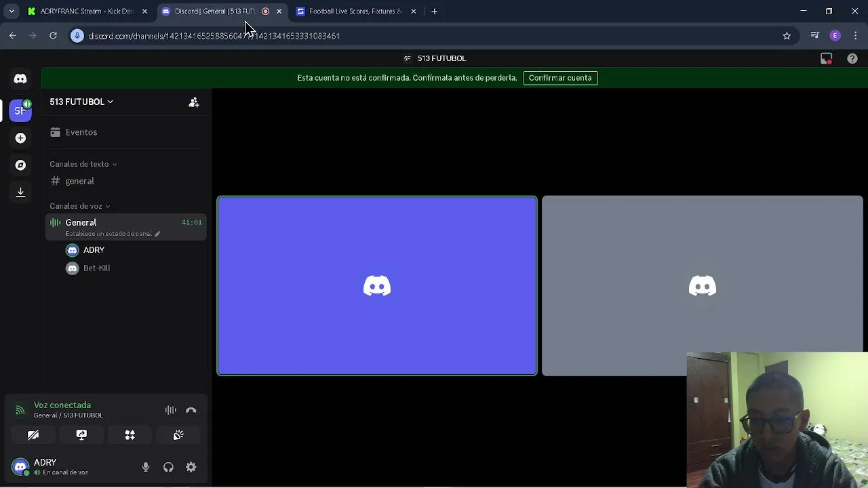Add a server with plus icon
The image size is (868, 488).
click(20, 138)
